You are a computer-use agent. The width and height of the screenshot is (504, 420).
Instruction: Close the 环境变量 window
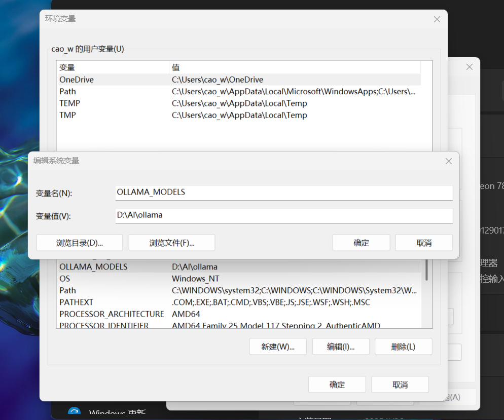tap(437, 19)
